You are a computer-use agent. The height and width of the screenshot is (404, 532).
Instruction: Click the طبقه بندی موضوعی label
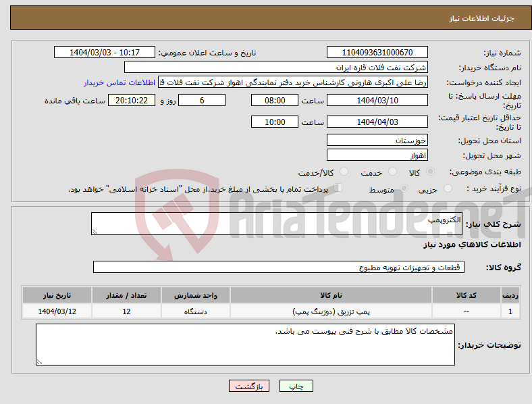click(485, 172)
